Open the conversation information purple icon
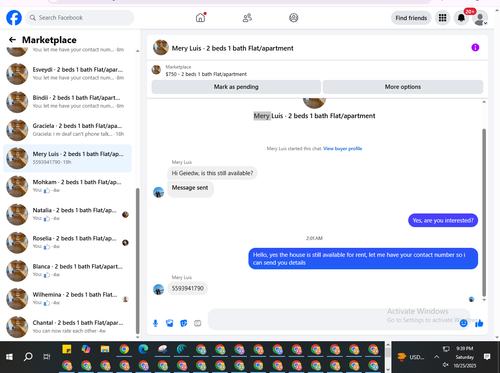 [475, 48]
